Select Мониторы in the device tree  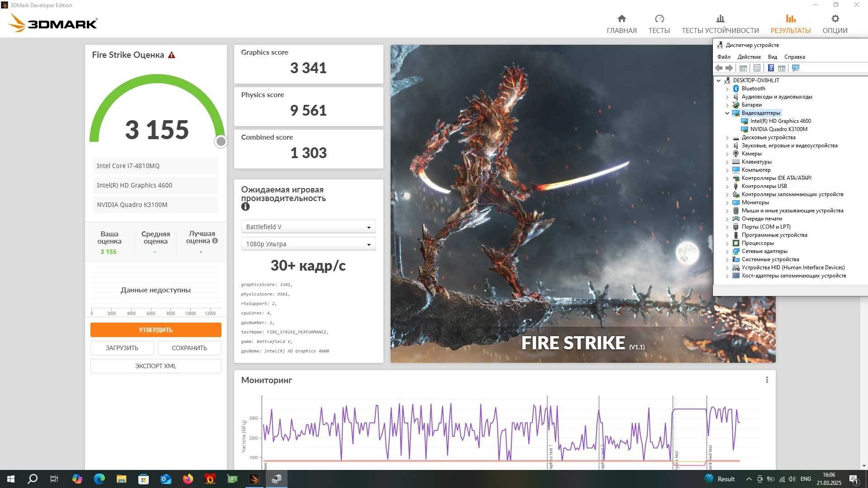tap(755, 202)
